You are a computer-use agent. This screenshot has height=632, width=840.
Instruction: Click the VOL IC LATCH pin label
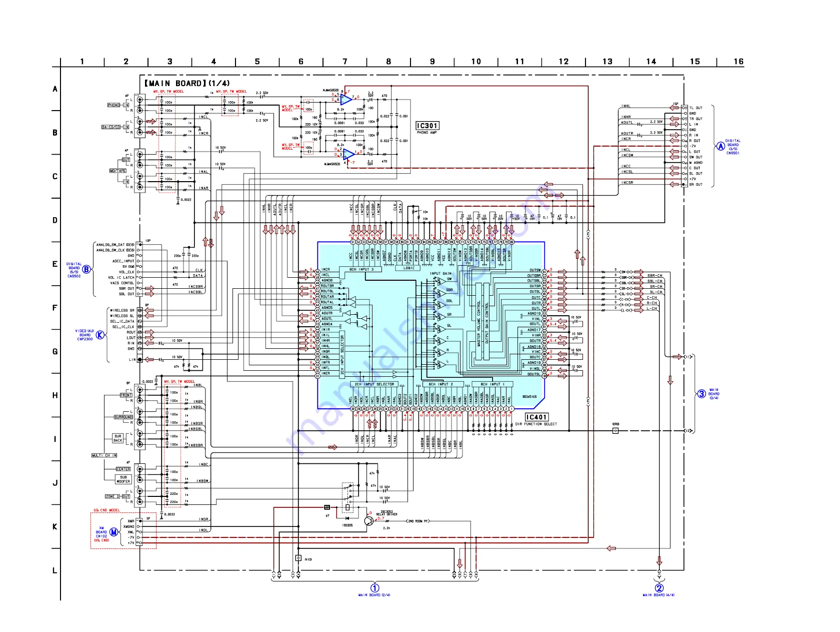[121, 277]
